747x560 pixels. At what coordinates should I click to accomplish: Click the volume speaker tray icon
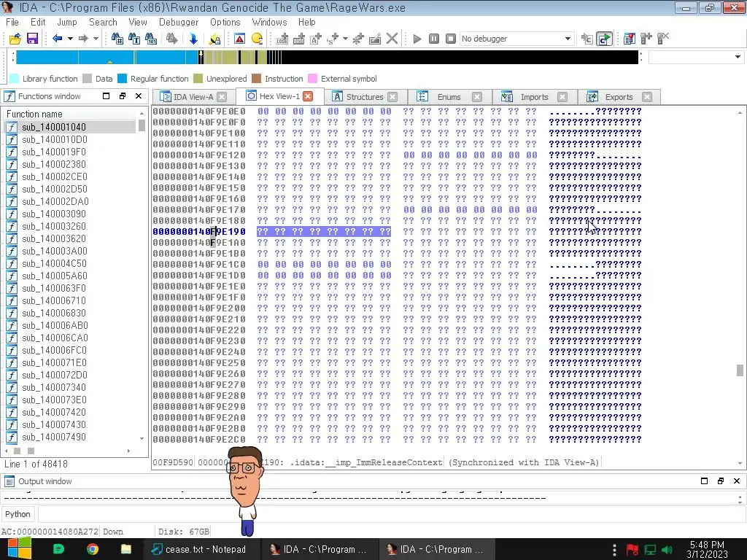(x=667, y=550)
